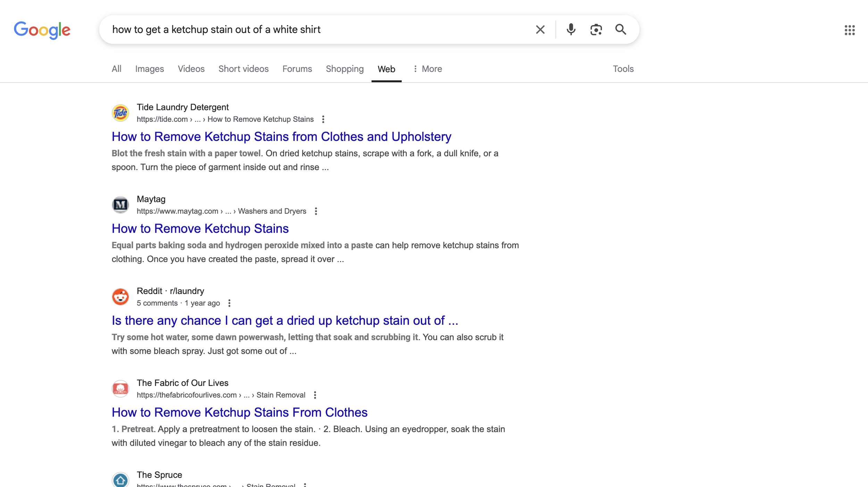Viewport: 868px width, 487px height.
Task: Start voice search with microphone icon
Action: click(570, 30)
